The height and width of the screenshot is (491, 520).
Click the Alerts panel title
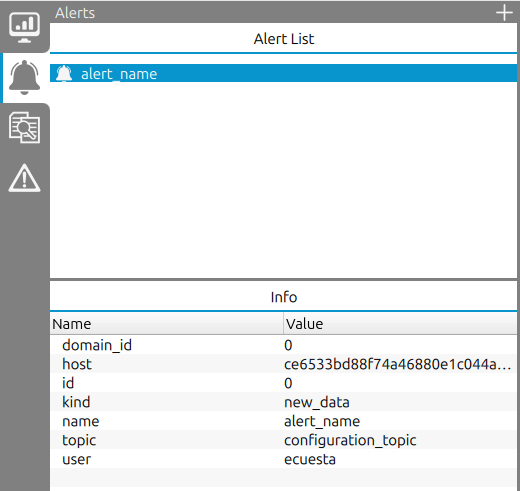point(75,13)
